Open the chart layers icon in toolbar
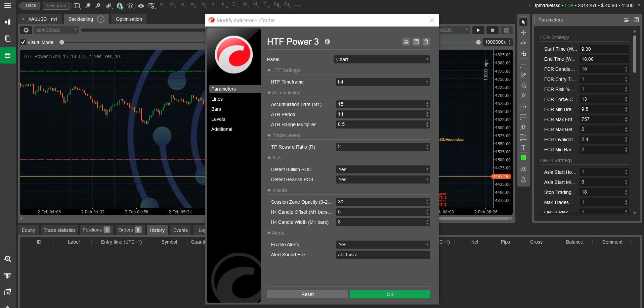 (130, 6)
